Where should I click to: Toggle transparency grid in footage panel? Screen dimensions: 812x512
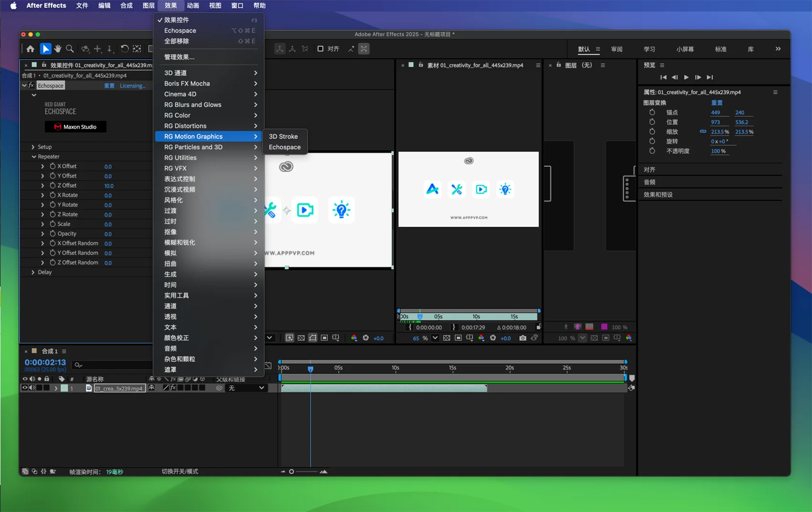pyautogui.click(x=447, y=338)
